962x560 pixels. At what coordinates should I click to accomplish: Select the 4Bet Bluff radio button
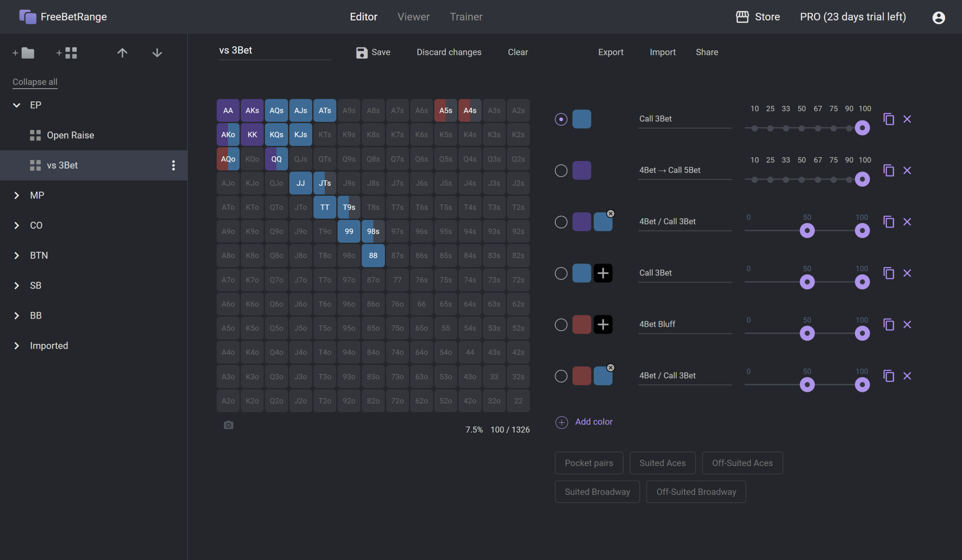click(561, 324)
